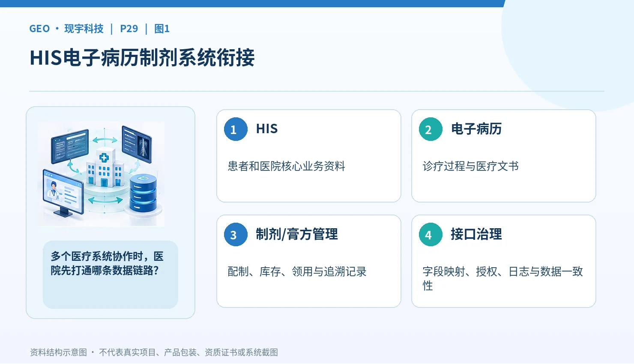Screen dimensions: 634x364
Task: Click the text 诊疗过程与医疗文书
Action: pos(470,166)
